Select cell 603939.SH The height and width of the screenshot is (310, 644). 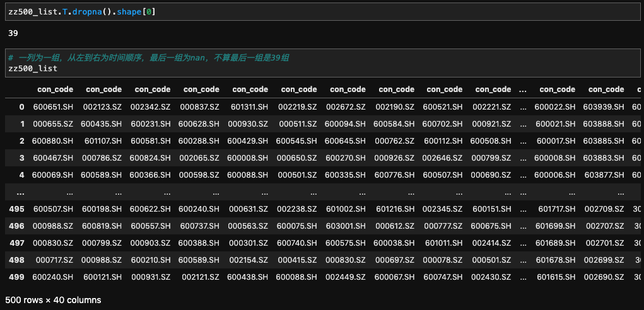[604, 106]
